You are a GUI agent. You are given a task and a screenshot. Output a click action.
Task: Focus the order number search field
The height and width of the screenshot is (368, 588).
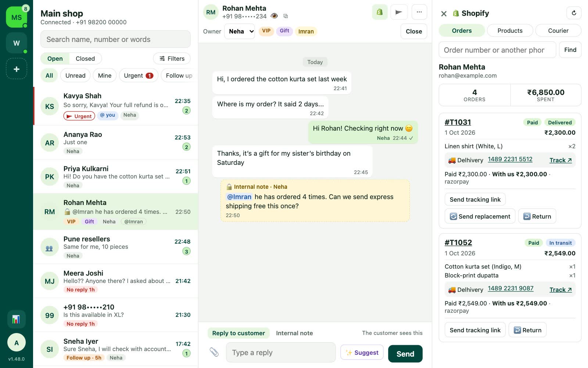pos(497,50)
